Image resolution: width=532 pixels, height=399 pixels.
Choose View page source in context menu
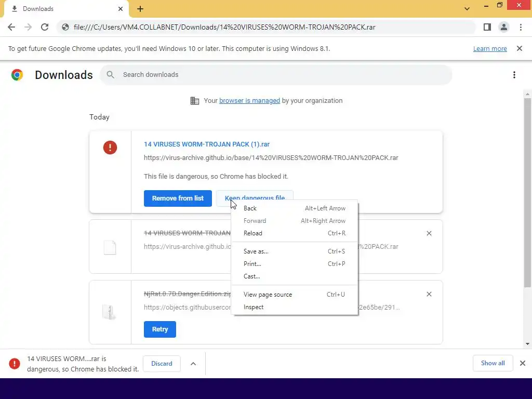295,295
